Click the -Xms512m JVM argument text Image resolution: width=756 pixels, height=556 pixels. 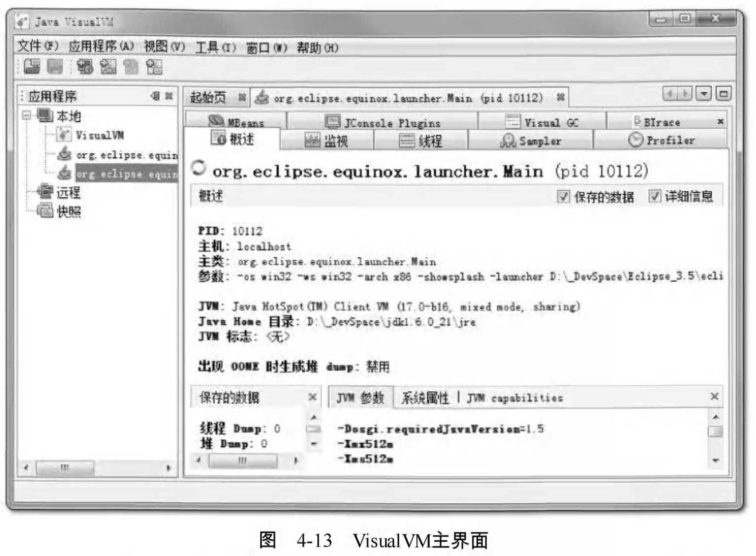(365, 459)
